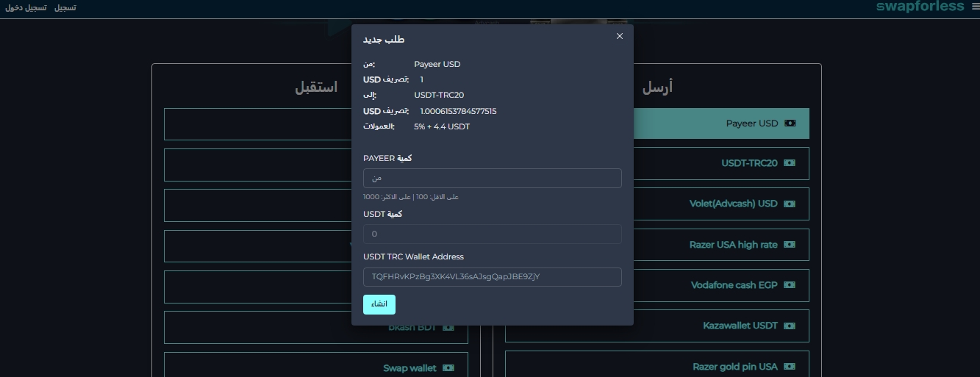Select Razer USA high rate option
The image size is (980, 377).
[x=721, y=245]
